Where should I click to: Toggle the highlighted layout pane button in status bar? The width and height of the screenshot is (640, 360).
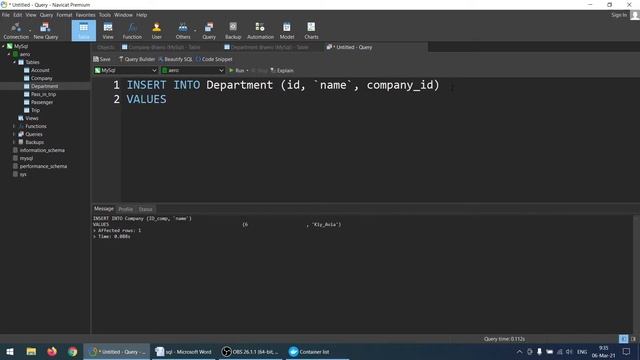(x=623, y=339)
